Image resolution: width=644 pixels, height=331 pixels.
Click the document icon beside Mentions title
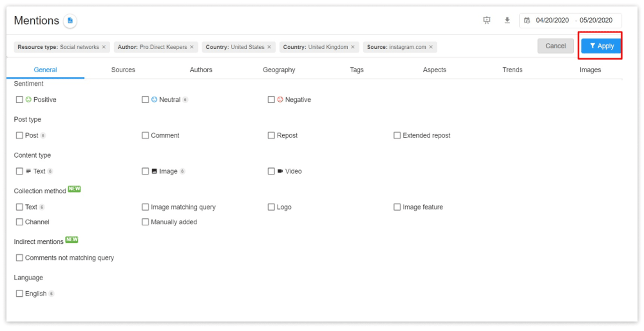(70, 21)
